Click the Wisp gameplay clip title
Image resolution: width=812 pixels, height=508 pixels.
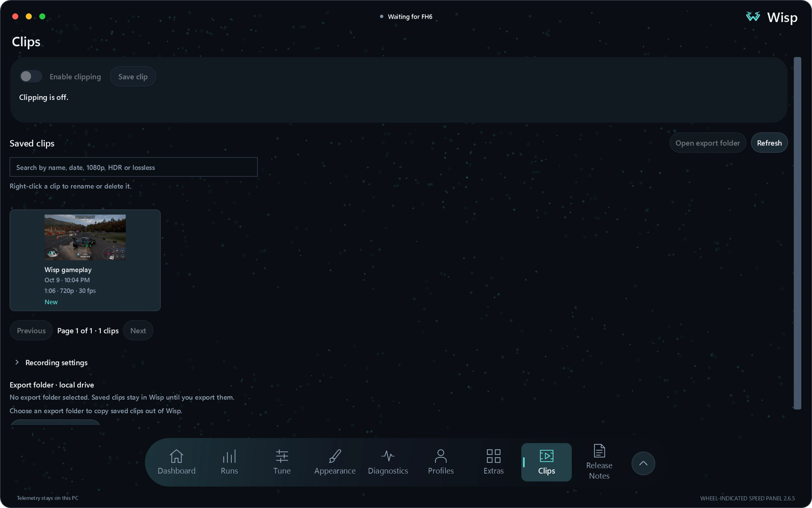pyautogui.click(x=68, y=270)
